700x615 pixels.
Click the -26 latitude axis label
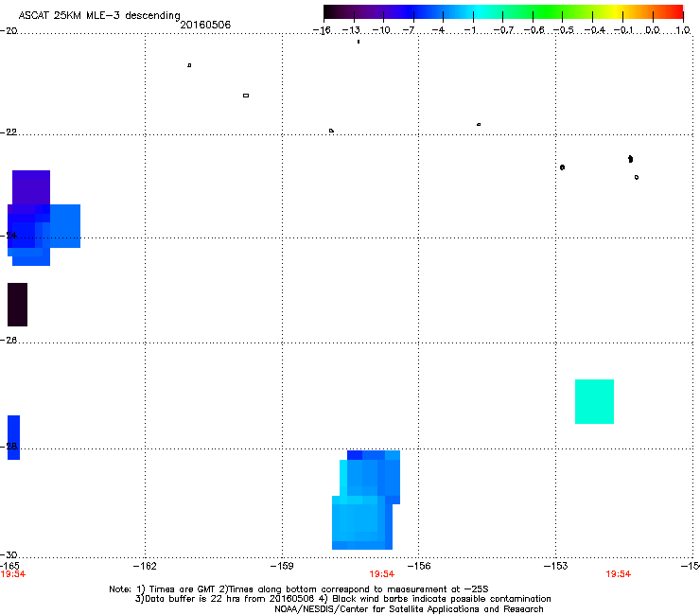(x=9, y=341)
